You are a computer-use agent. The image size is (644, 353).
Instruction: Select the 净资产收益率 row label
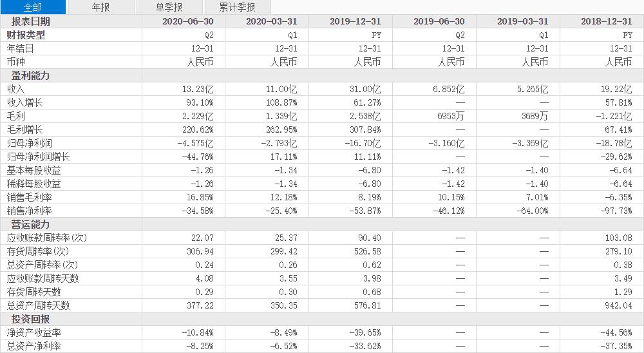point(33,332)
